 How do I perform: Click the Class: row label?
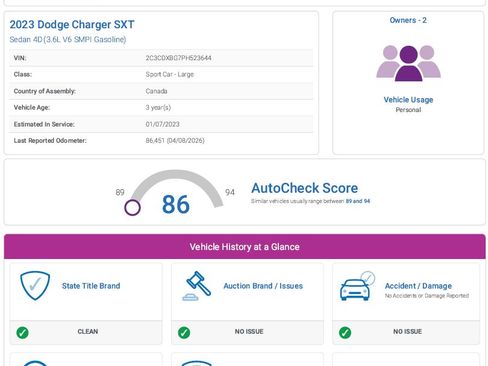[23, 74]
